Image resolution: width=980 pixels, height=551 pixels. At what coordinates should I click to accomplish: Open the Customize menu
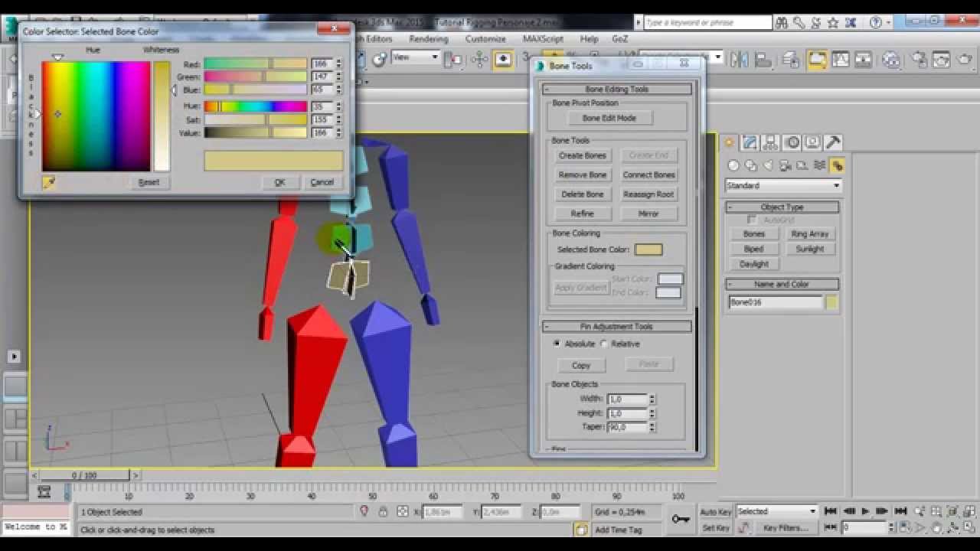(x=485, y=39)
